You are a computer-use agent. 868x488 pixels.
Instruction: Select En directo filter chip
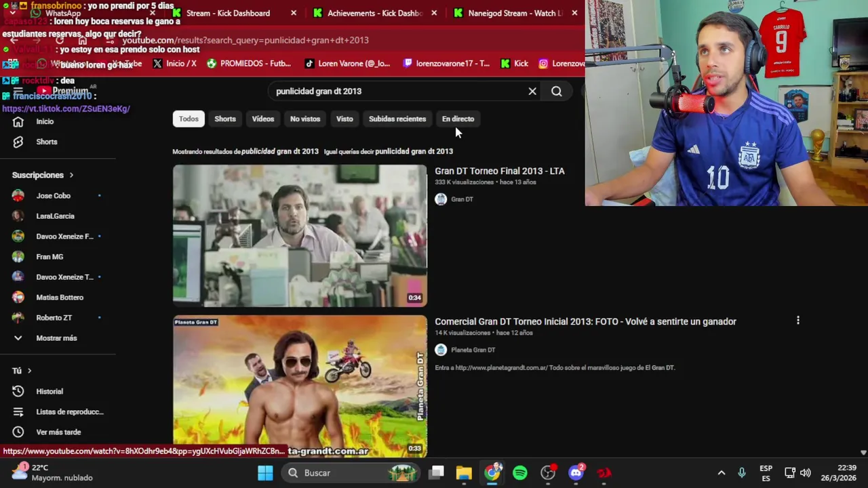tap(458, 119)
